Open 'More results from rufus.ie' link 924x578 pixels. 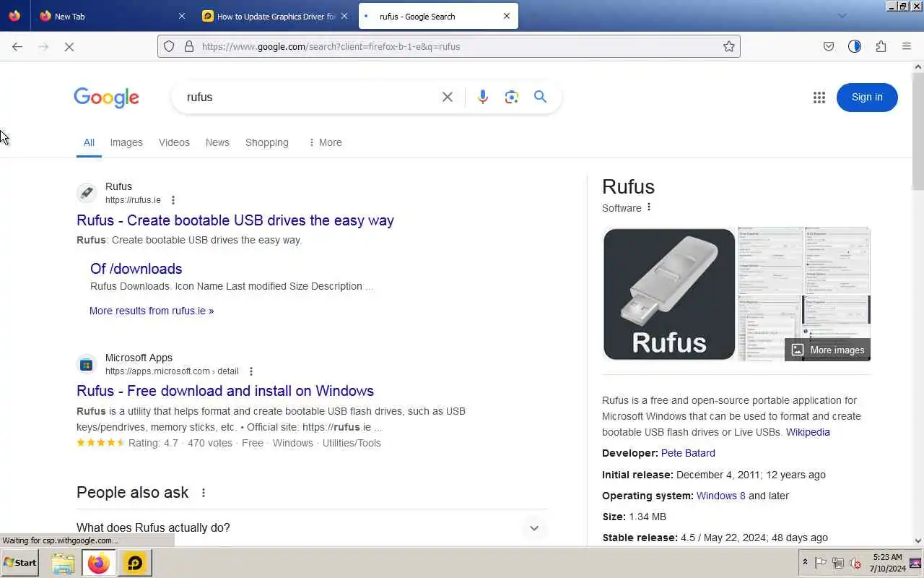(x=152, y=311)
